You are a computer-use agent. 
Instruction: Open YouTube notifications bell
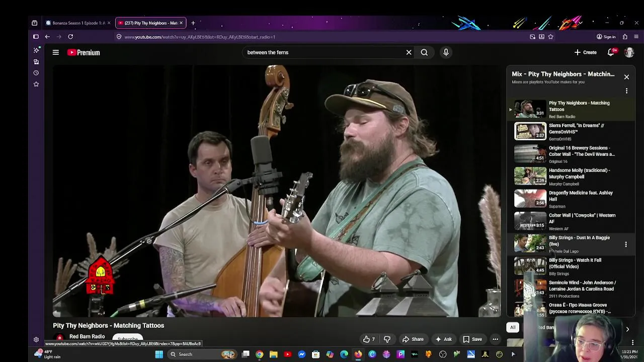tap(611, 52)
